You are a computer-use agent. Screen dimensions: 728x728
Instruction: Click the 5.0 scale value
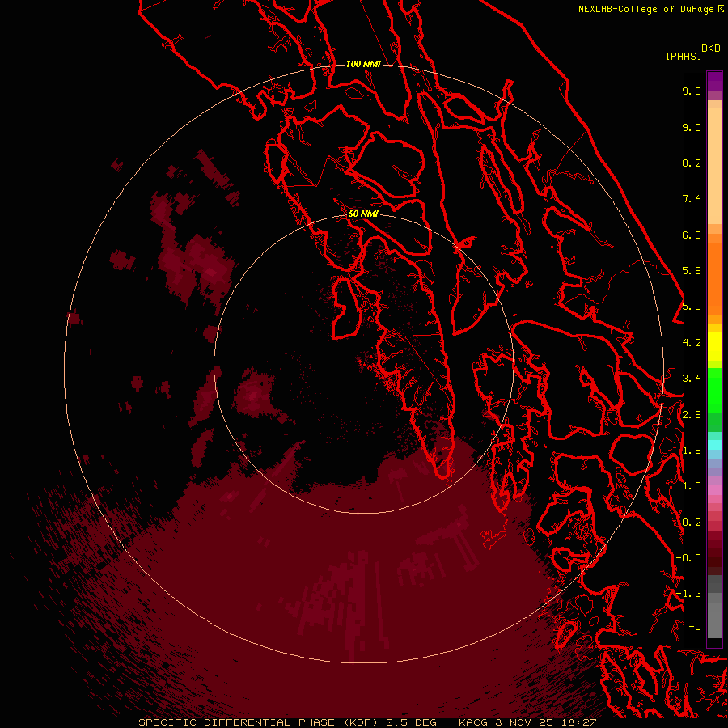692,307
